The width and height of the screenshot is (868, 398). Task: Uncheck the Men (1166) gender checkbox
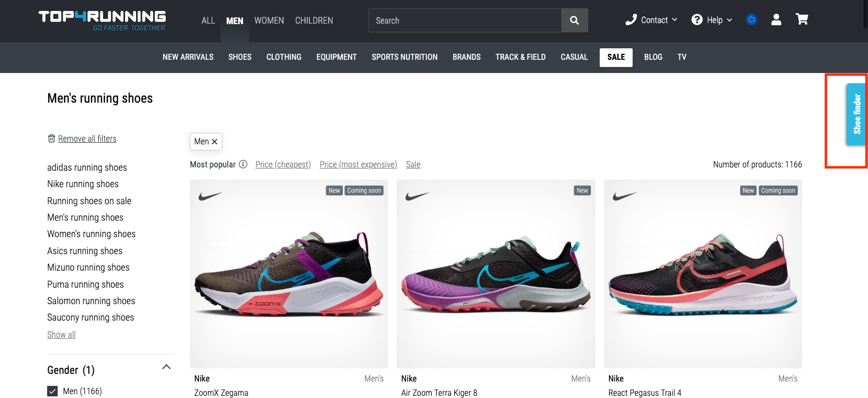pos(53,391)
